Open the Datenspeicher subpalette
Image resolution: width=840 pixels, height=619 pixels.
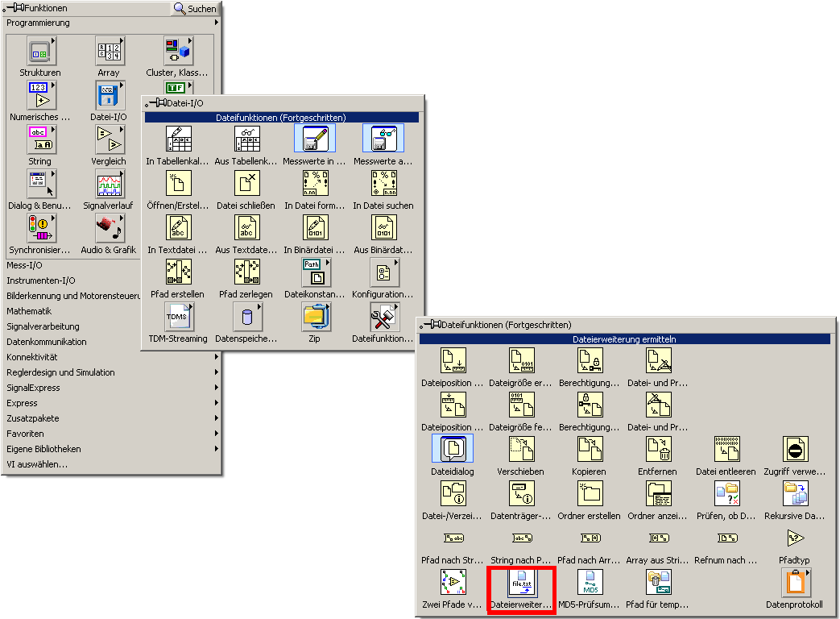point(247,317)
